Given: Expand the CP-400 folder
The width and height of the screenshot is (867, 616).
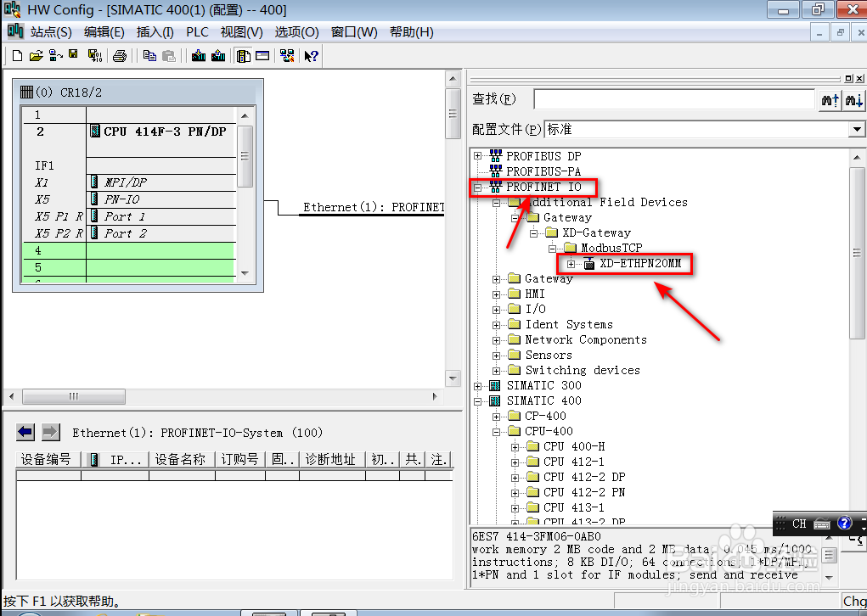Looking at the screenshot, I should [496, 417].
